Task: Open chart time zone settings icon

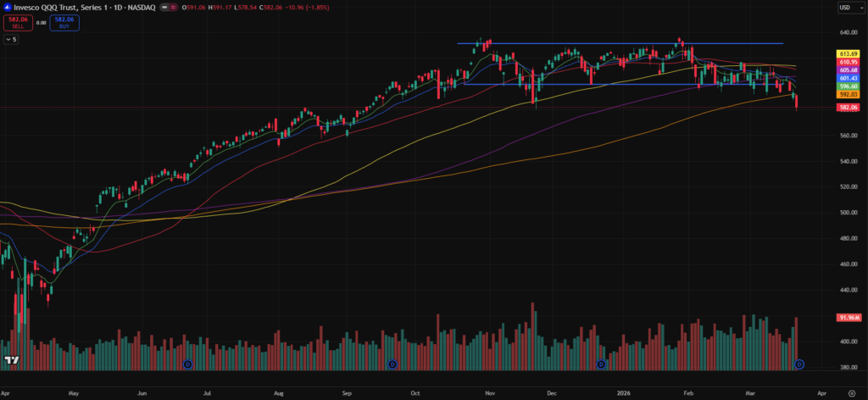Action: [x=849, y=393]
